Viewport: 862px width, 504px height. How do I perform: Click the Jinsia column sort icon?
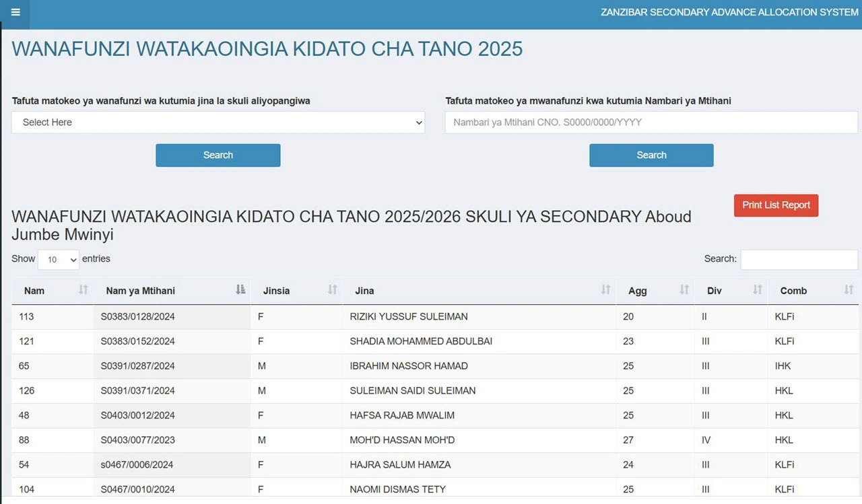pyautogui.click(x=333, y=290)
